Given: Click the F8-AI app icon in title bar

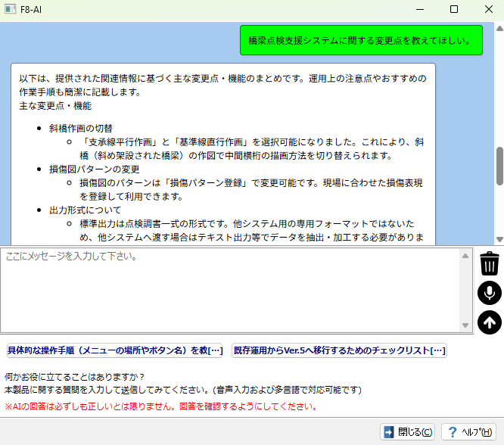Looking at the screenshot, I should point(11,9).
